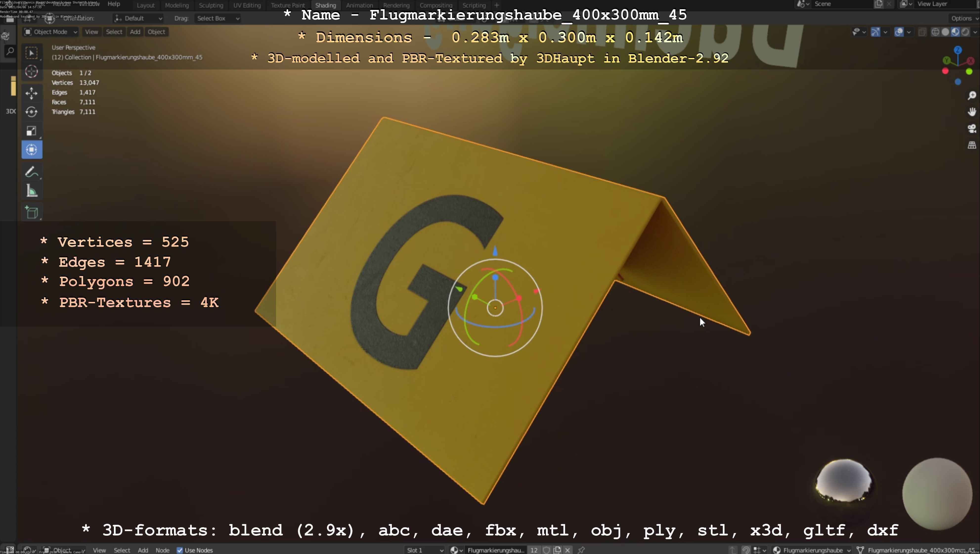Toggle viewport overlays button
The image size is (980, 554).
click(899, 32)
